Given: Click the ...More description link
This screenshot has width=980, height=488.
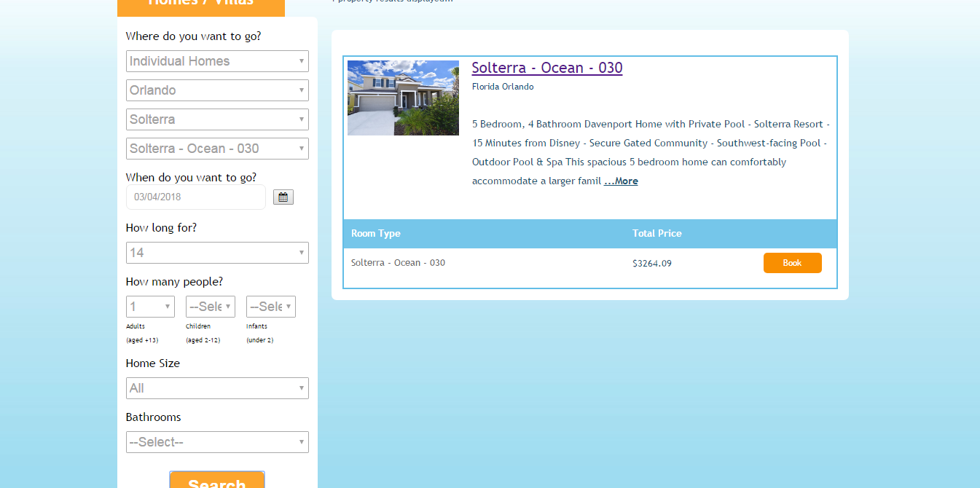Looking at the screenshot, I should click(621, 181).
